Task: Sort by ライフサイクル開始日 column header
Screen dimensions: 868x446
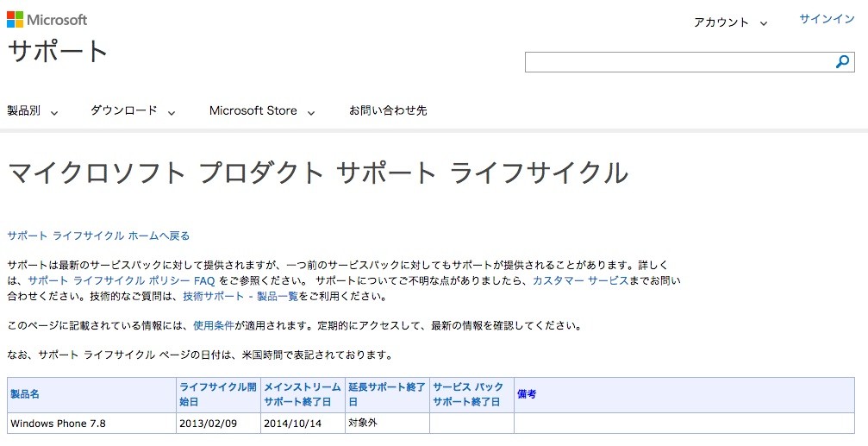Action: (x=218, y=394)
